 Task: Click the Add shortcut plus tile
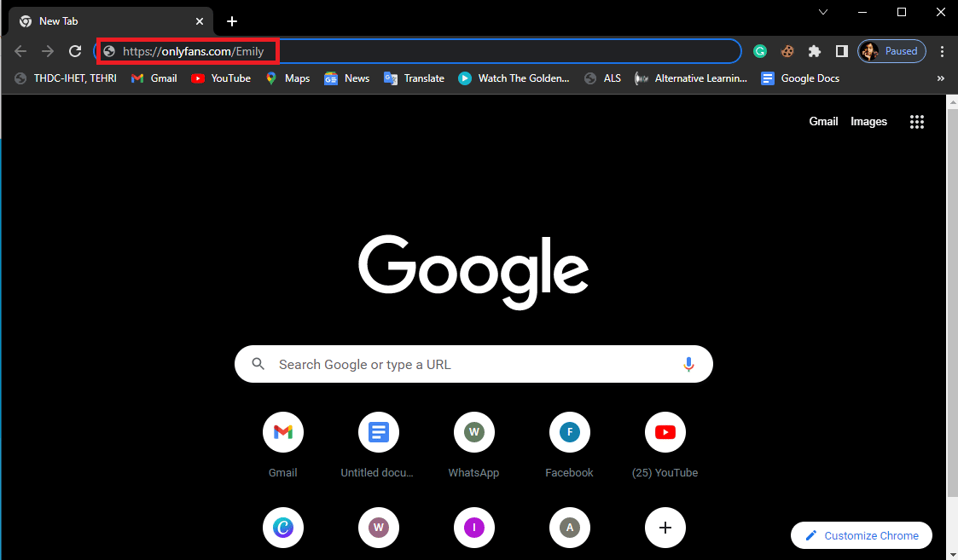(x=665, y=528)
